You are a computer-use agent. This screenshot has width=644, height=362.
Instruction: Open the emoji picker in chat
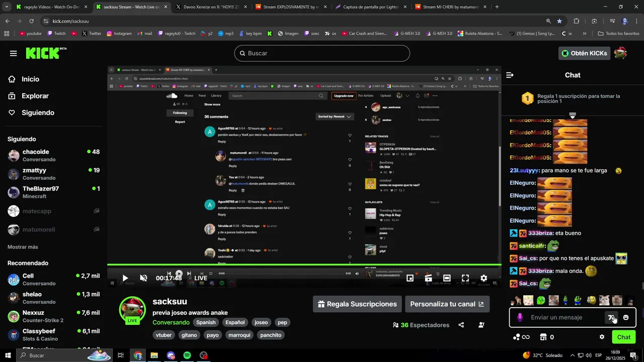click(x=626, y=317)
